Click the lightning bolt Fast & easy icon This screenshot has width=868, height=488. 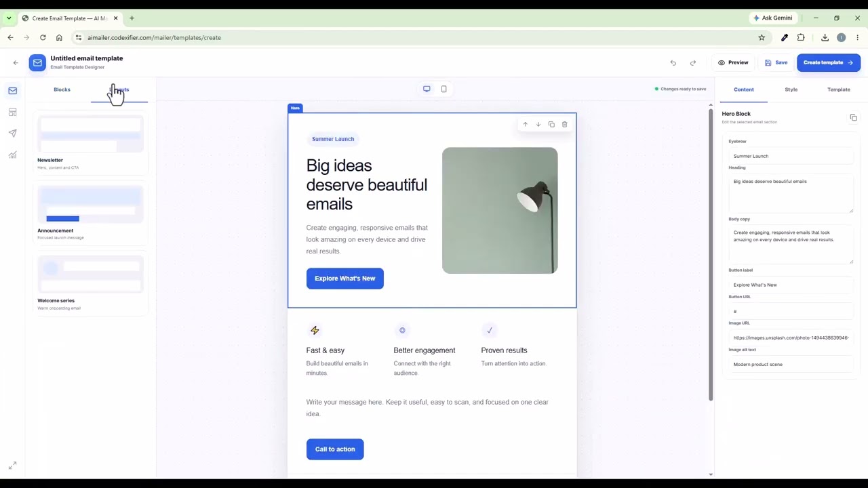[315, 330]
